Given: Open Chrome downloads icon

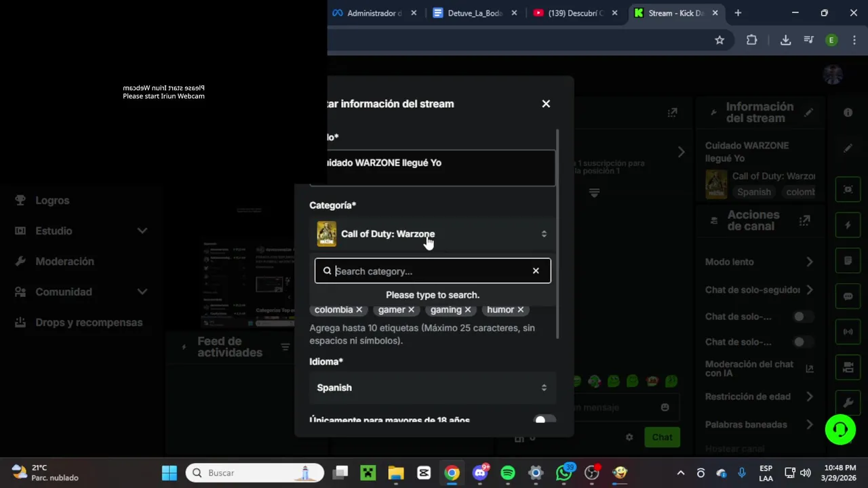Looking at the screenshot, I should click(785, 40).
